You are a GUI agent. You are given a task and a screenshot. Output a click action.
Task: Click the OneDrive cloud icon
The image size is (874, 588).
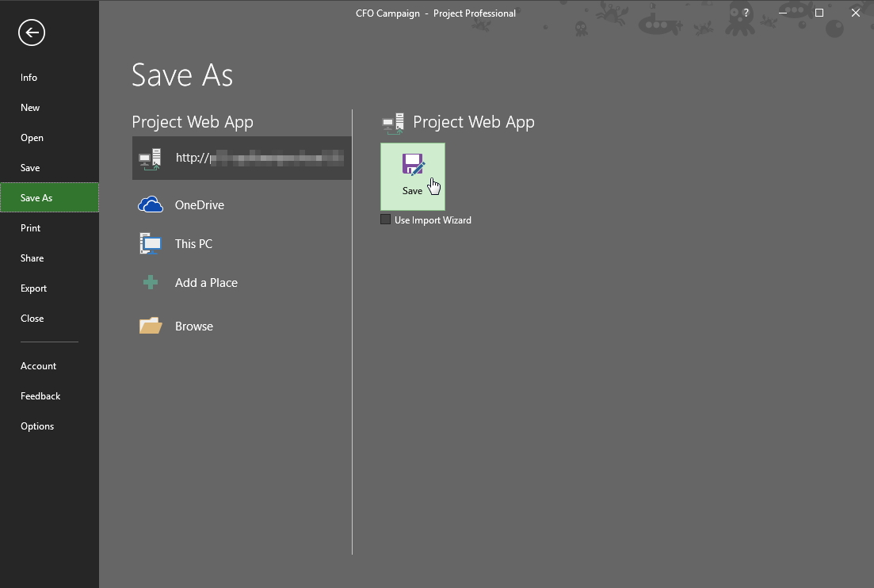point(151,204)
